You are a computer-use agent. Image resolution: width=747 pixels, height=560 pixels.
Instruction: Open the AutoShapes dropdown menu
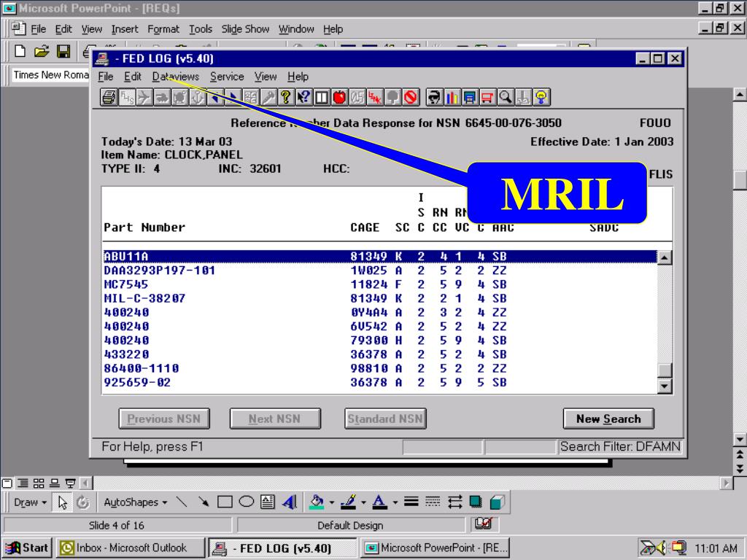136,502
